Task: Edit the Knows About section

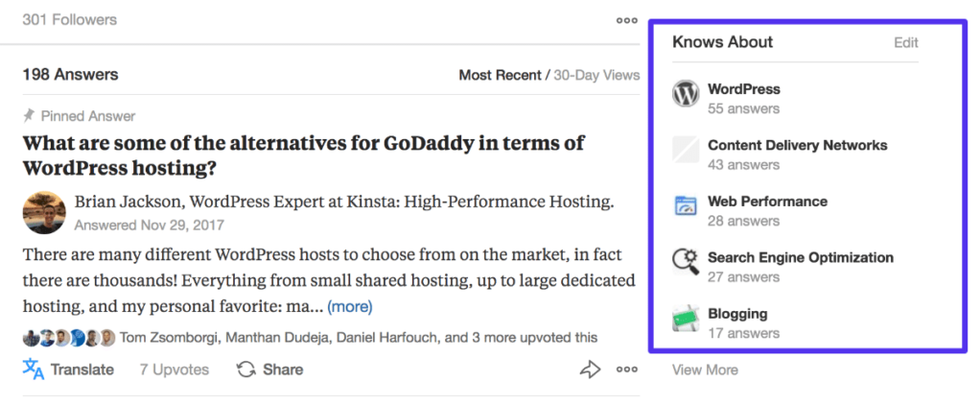Action: coord(905,42)
